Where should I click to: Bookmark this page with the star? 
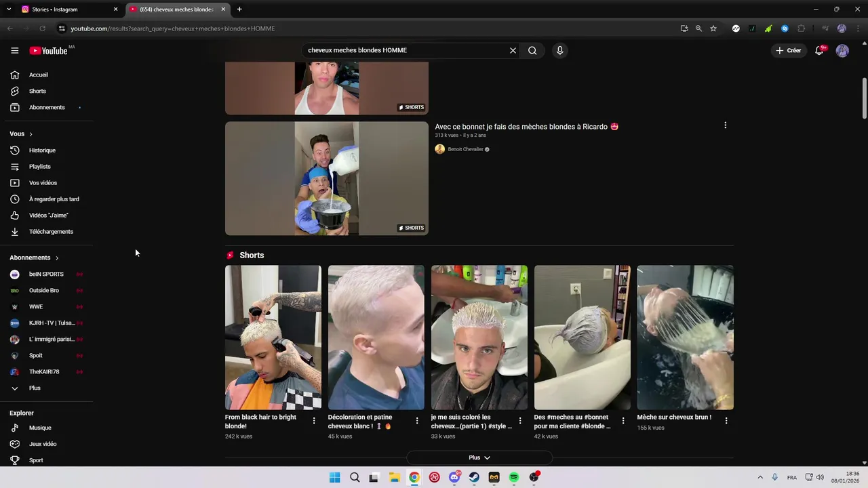tap(713, 28)
